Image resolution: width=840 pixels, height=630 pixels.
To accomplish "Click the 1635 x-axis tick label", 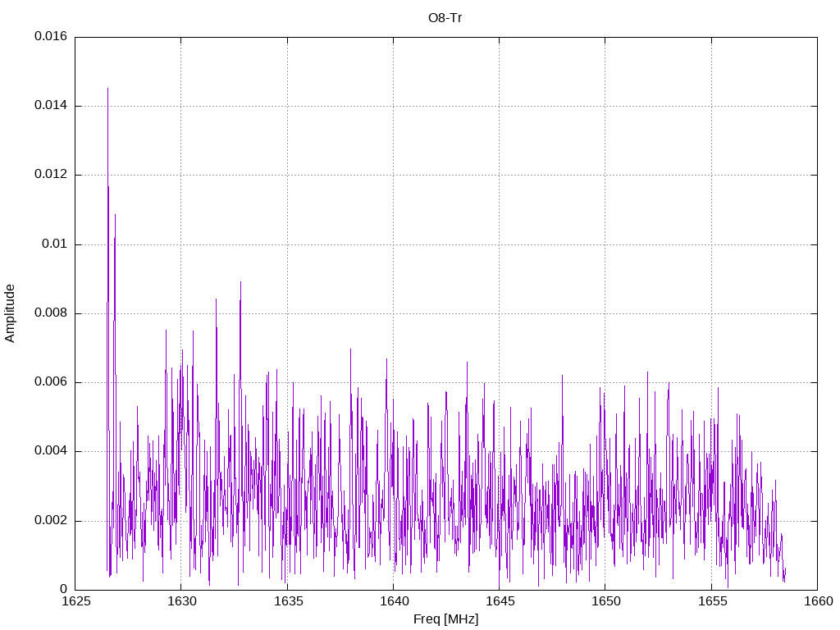I will coord(287,601).
